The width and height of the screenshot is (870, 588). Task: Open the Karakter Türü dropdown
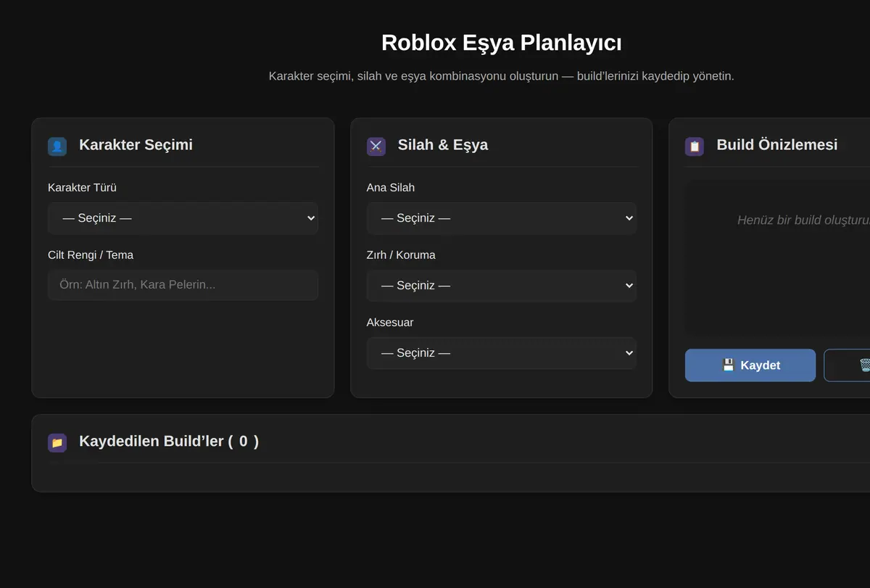[x=183, y=218]
